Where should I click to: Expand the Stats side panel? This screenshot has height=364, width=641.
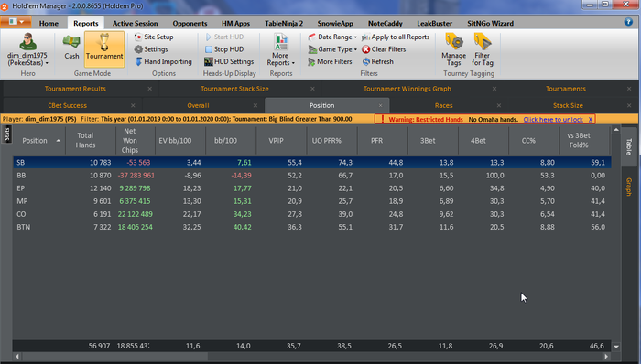tap(7, 134)
